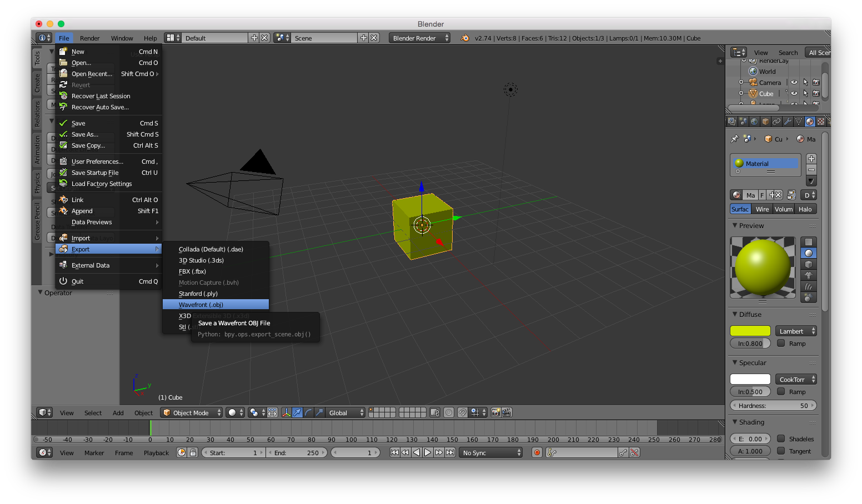The image size is (862, 504).
Task: Select the hair strands preview type
Action: pyautogui.click(x=809, y=286)
